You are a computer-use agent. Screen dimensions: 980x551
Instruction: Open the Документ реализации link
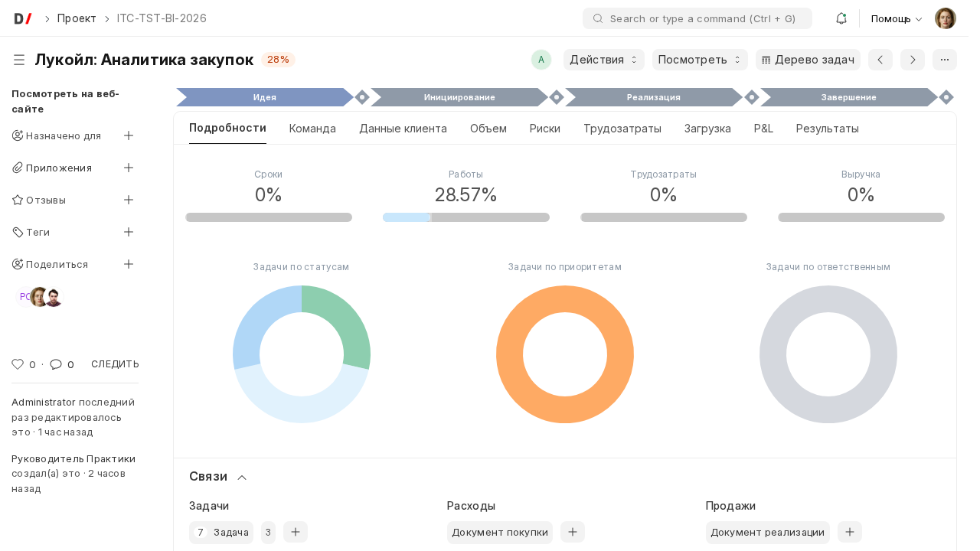coord(767,532)
